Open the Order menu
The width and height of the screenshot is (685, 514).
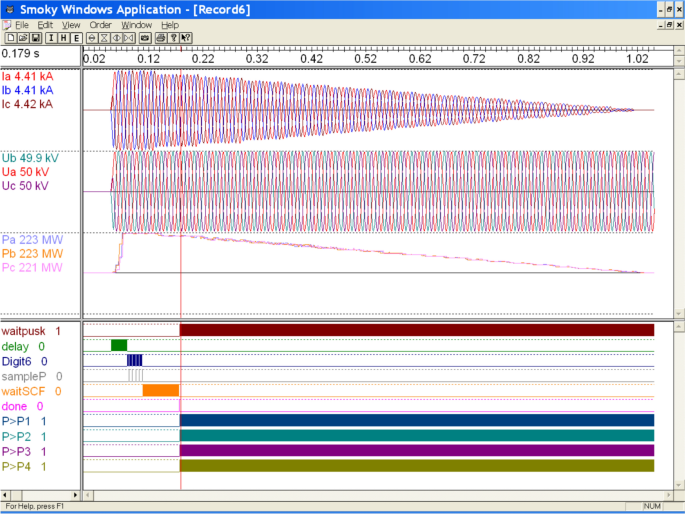pos(100,25)
